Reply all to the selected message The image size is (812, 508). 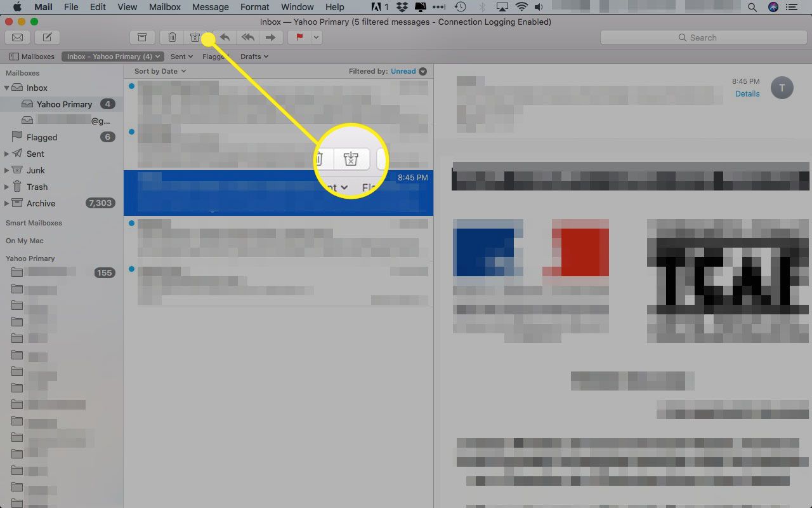(247, 37)
